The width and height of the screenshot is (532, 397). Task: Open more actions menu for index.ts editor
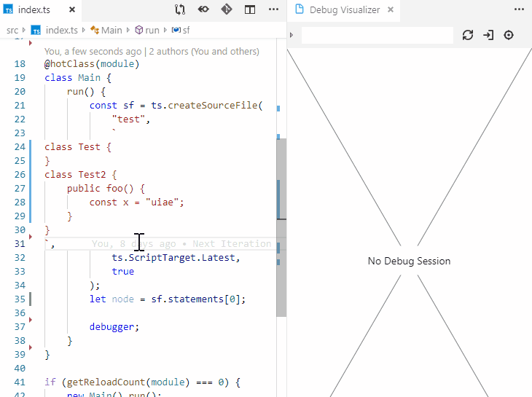click(x=273, y=9)
